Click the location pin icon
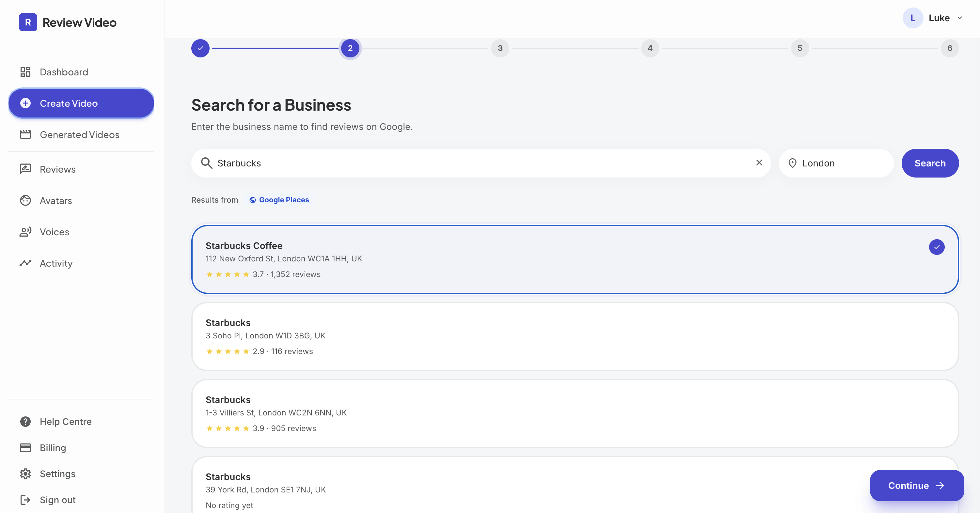Image resolution: width=980 pixels, height=513 pixels. (x=792, y=163)
